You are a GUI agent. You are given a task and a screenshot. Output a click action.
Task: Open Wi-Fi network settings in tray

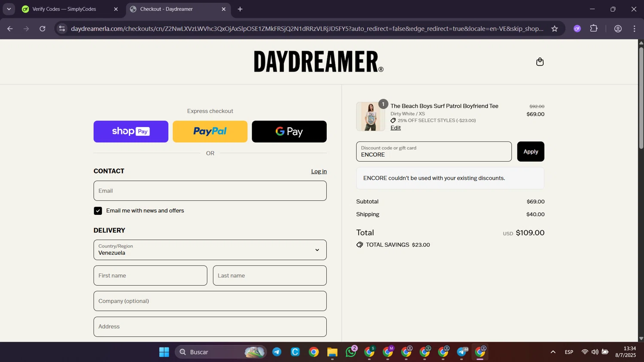[585, 352]
